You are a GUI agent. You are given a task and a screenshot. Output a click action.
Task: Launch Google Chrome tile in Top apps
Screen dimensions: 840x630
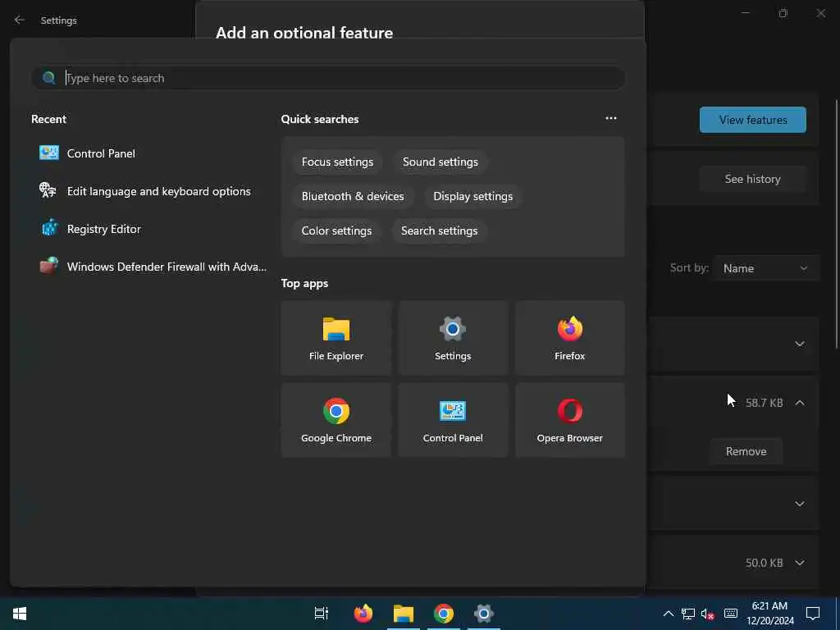click(x=336, y=420)
